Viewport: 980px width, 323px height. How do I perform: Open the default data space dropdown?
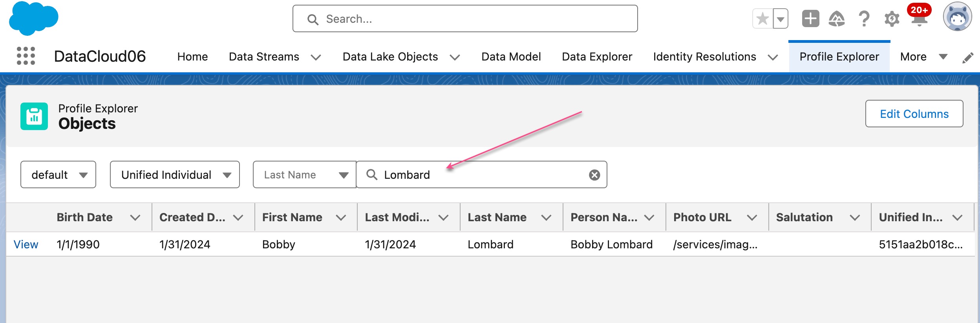click(58, 174)
